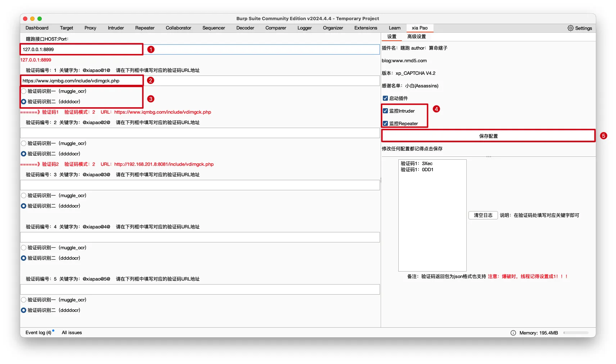Open the Intruder tab
The width and height of the screenshot is (616, 364).
pyautogui.click(x=115, y=28)
